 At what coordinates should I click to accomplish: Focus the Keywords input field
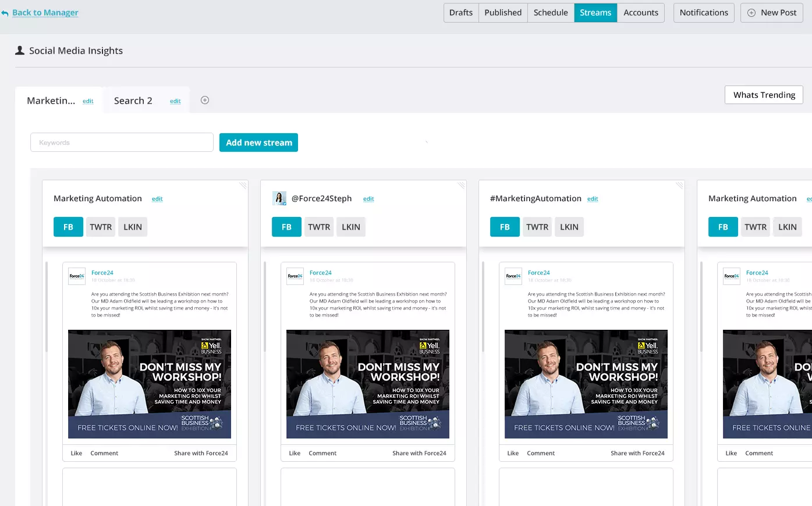click(122, 142)
